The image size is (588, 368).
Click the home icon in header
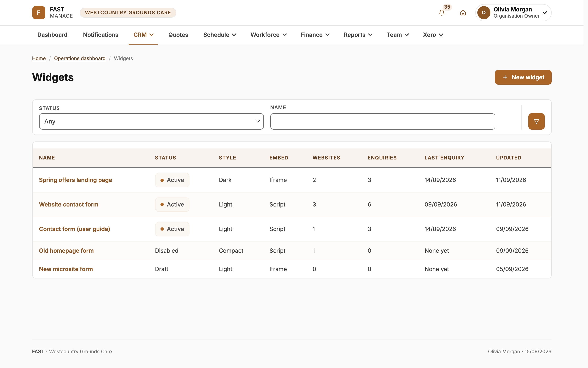463,13
